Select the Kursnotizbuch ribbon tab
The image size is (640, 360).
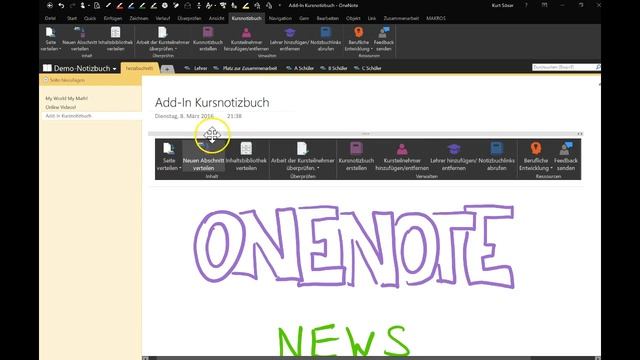pos(247,18)
